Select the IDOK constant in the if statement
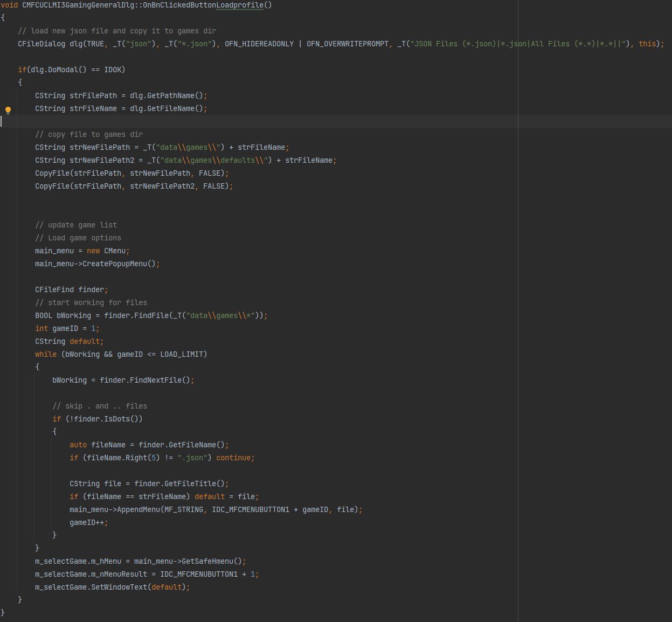The image size is (672, 622). tap(113, 70)
